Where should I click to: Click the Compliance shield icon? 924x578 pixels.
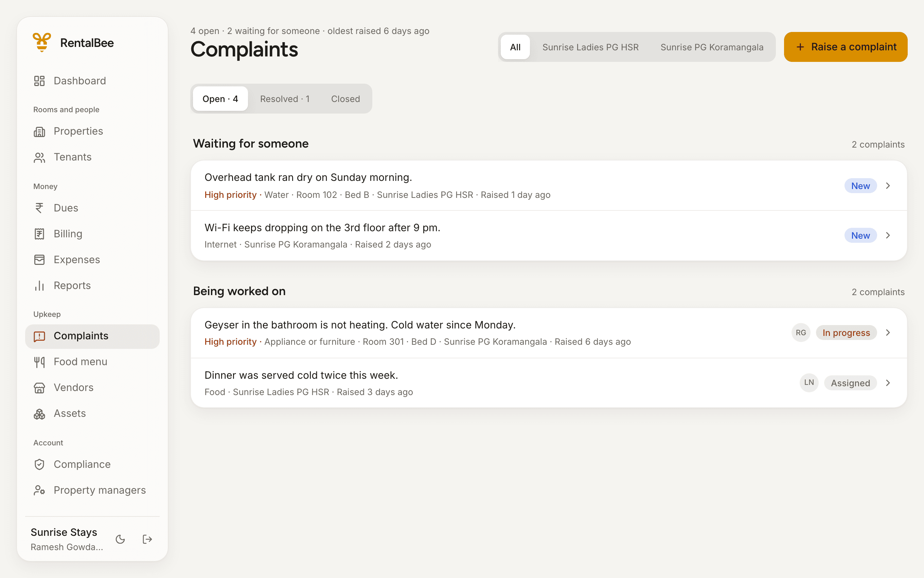pyautogui.click(x=39, y=464)
